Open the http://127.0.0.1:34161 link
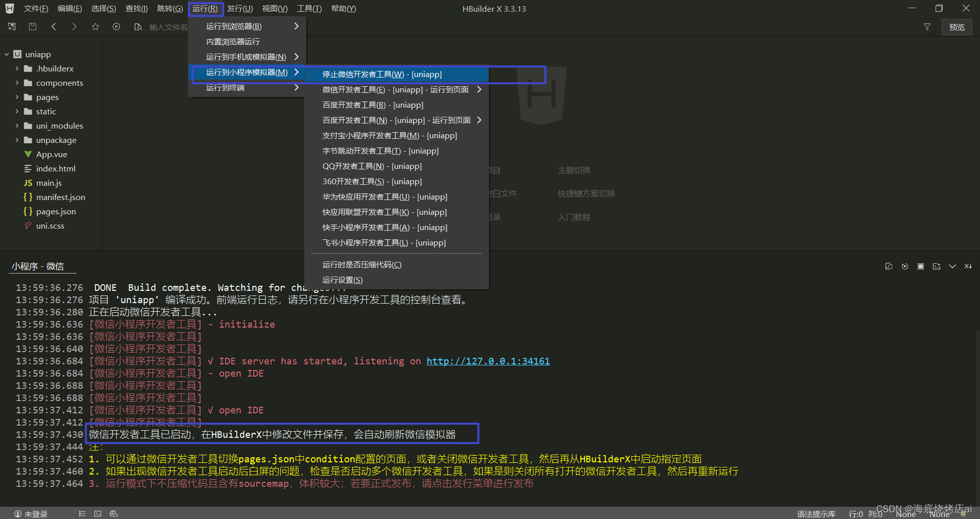Screen dimensions: 980x519 click(x=488, y=361)
